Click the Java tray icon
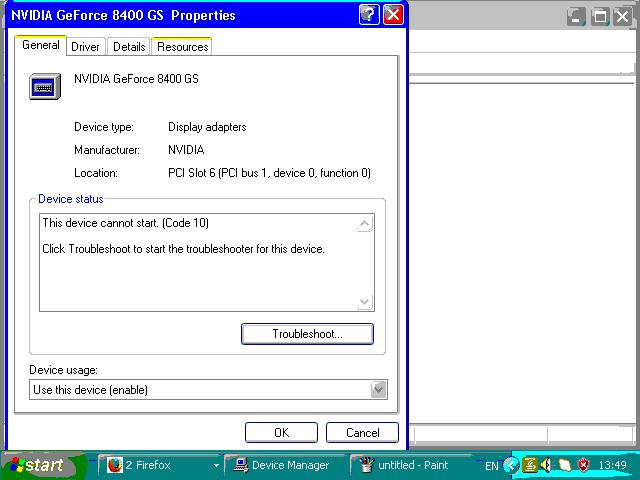 click(530, 464)
